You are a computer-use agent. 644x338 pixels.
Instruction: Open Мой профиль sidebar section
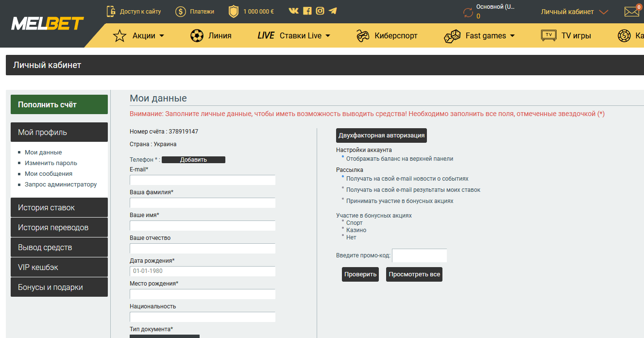click(x=59, y=132)
